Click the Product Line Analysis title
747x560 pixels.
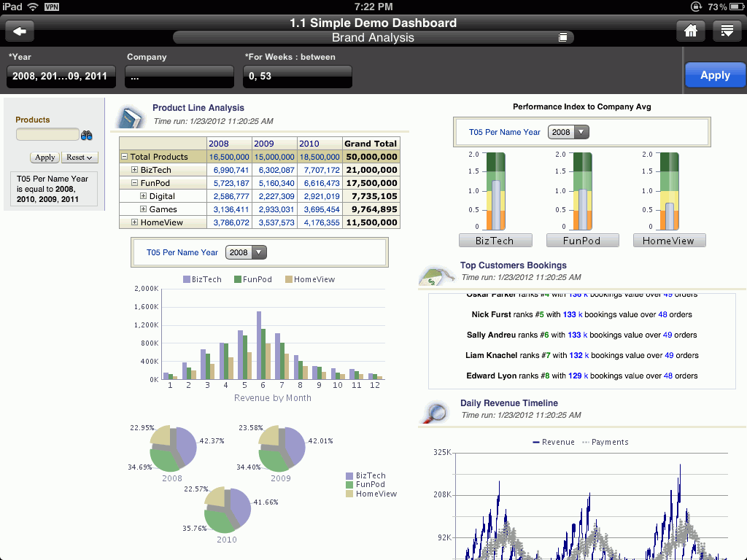[x=198, y=108]
